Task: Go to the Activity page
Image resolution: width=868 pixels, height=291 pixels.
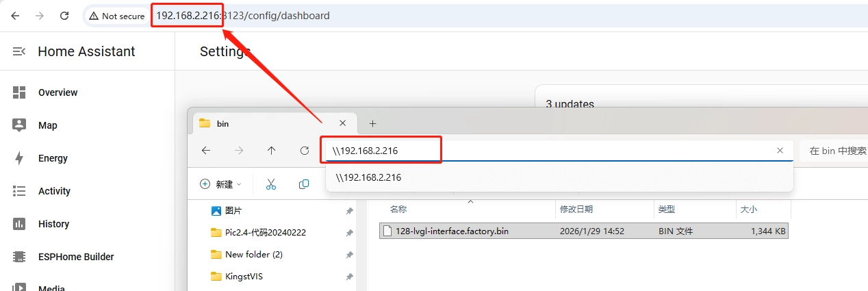Action: (54, 191)
